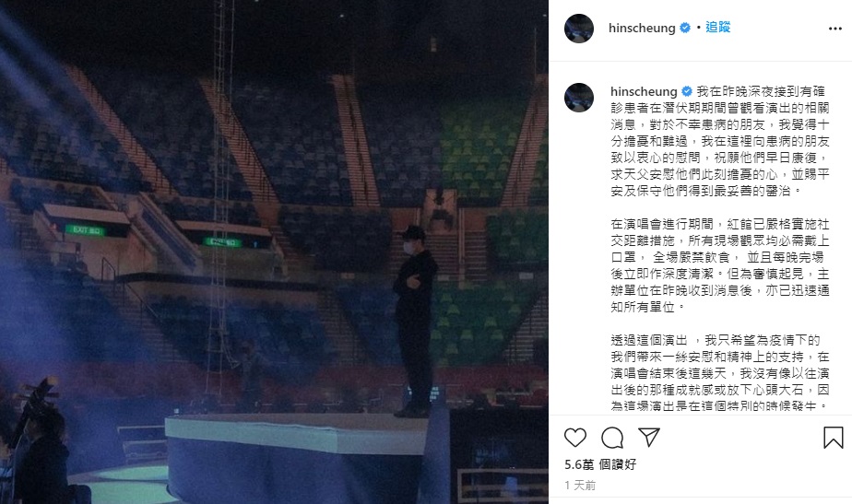Follow hinscheung via the 追蹤 link
The image size is (852, 504).
pos(717,27)
